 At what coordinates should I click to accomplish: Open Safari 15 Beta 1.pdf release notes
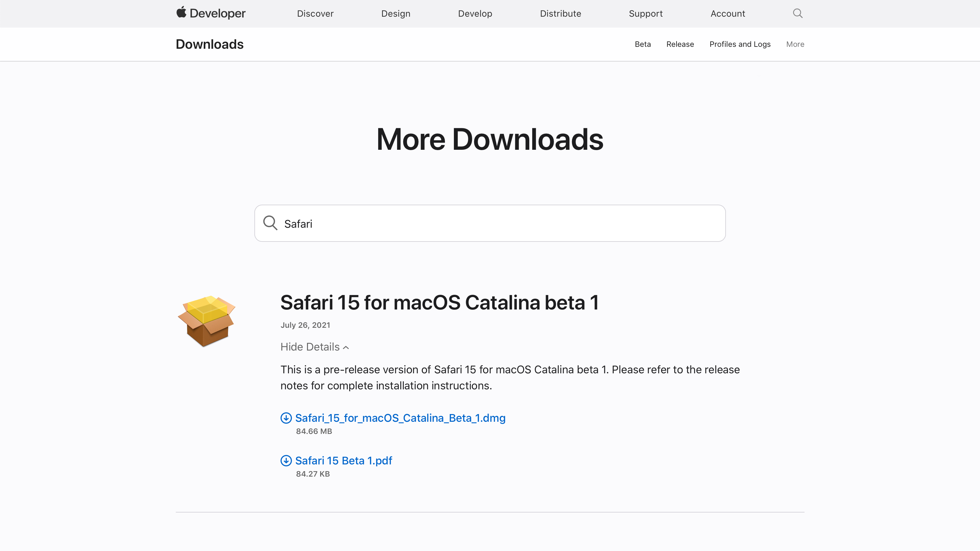[x=343, y=460]
